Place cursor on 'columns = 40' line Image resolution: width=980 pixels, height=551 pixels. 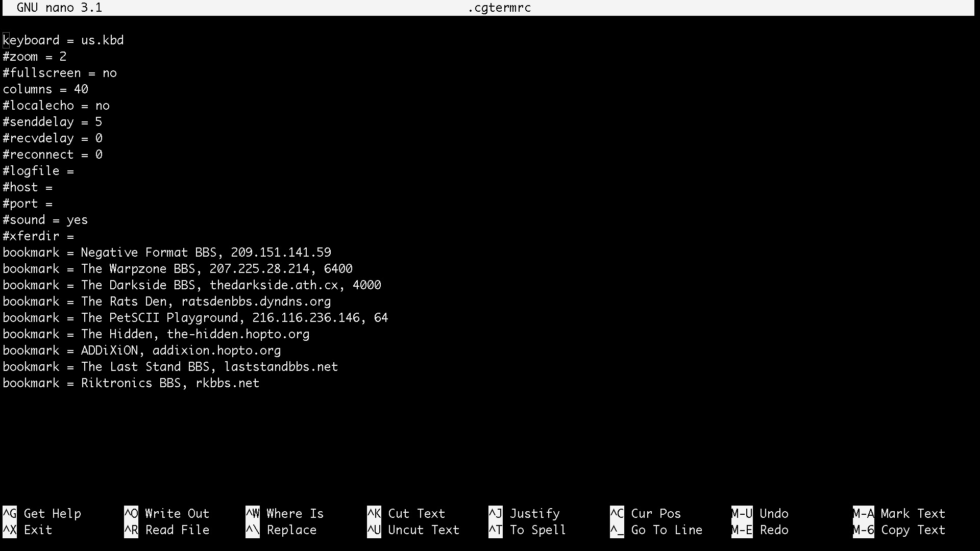45,89
